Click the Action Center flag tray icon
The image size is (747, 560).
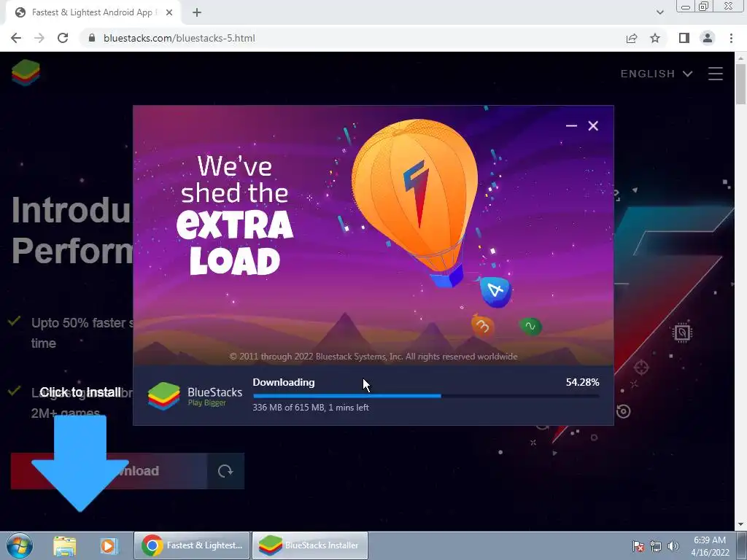[x=638, y=546]
